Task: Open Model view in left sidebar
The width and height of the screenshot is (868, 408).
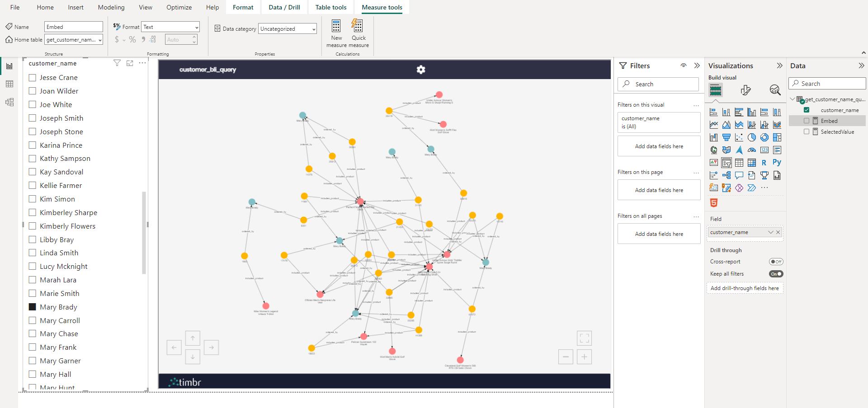Action: 9,102
